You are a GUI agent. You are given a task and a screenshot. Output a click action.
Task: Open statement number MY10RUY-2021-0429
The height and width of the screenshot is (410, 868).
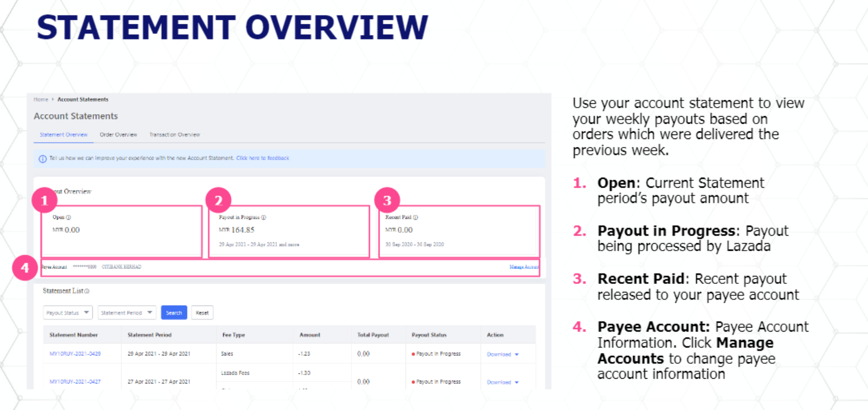[x=75, y=354]
